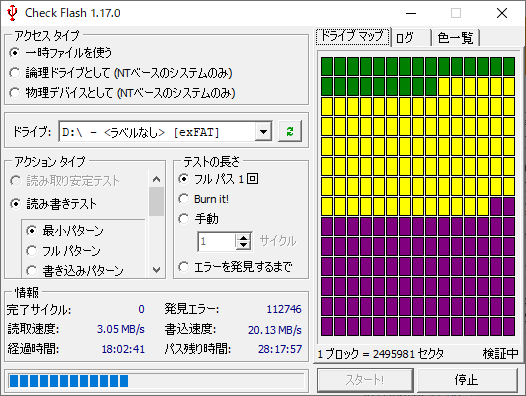Click the アクション タイプ scrollbar thumb

pos(156,201)
